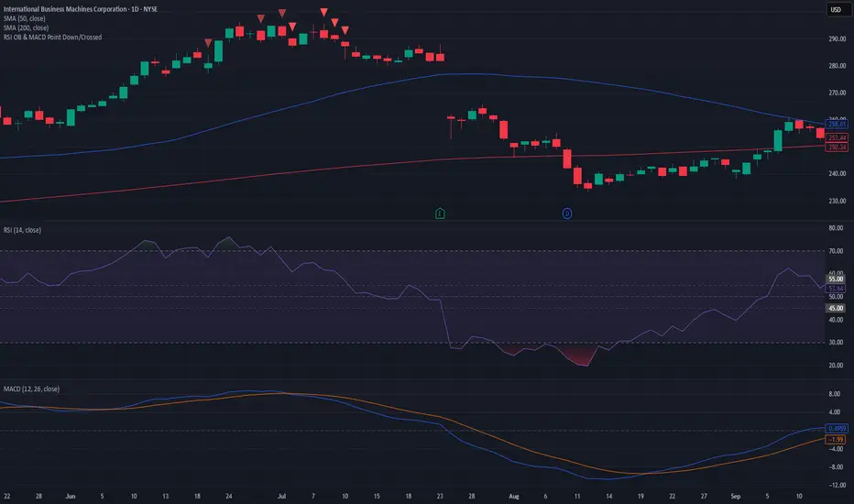The height and width of the screenshot is (504, 854).
Task: Select the RSI (14, close) legend
Action: (22, 230)
